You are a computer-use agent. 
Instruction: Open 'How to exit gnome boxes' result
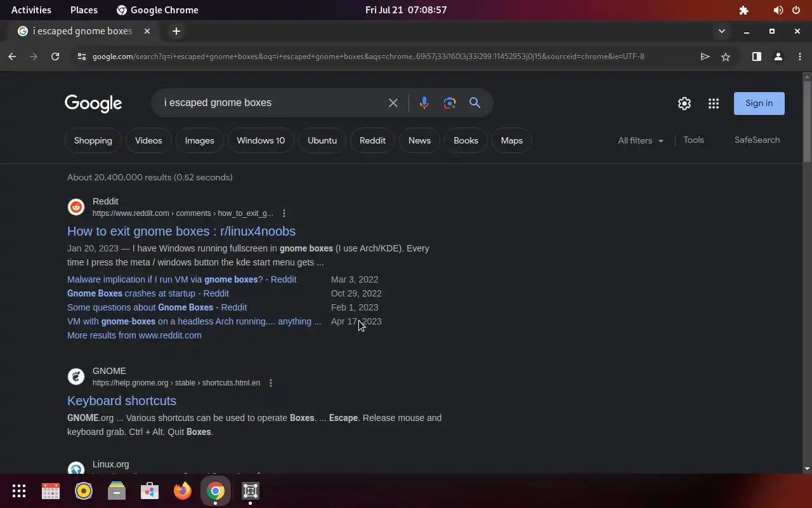[181, 231]
